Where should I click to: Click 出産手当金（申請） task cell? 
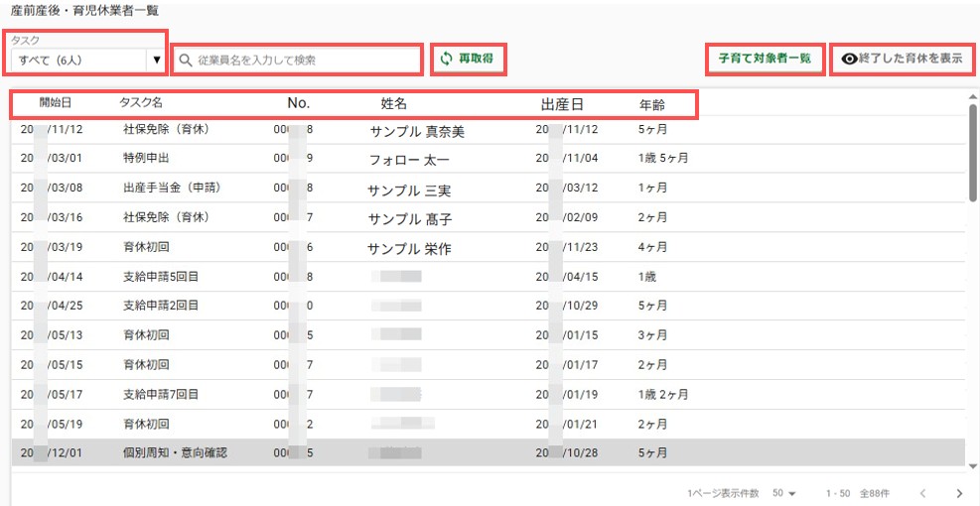pyautogui.click(x=174, y=188)
